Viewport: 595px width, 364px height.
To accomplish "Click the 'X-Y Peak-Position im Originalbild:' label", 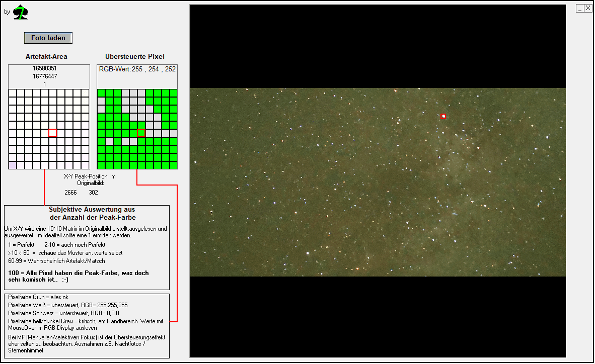I will pos(90,179).
